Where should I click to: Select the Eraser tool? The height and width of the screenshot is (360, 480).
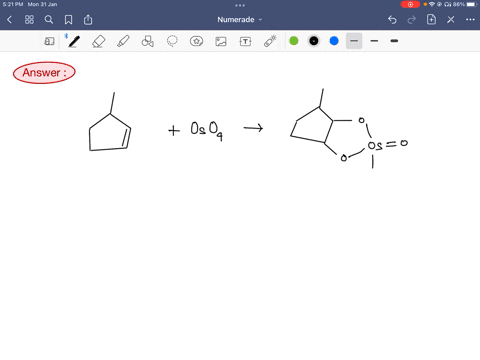coord(99,41)
